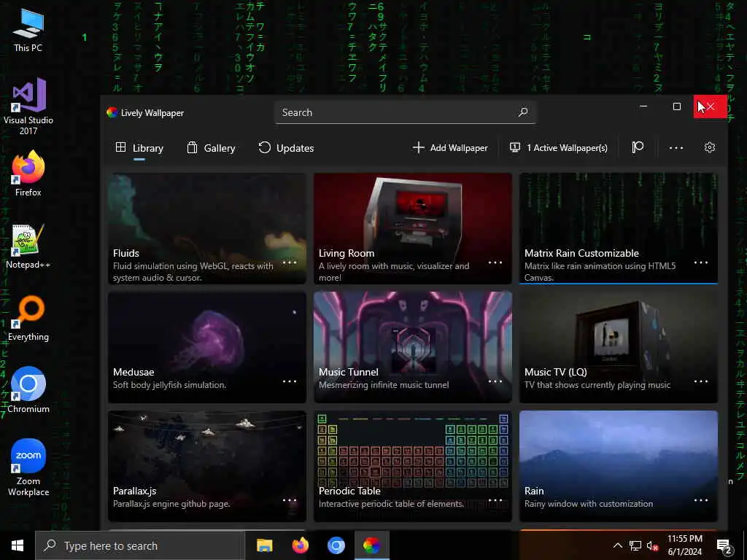Screen dimensions: 747x560
Task: Click the Visual Studio 2017 desktop shortcut
Action: point(28,106)
